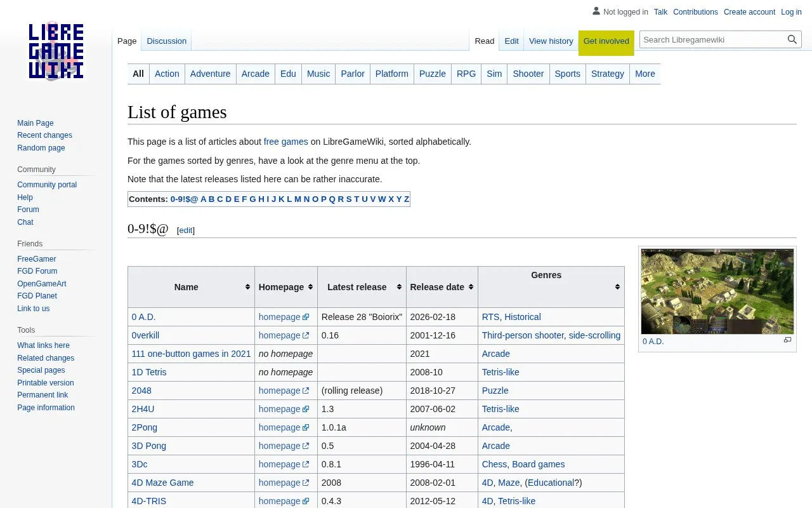812x508 pixels.
Task: Open the Discussion tab
Action: point(167,41)
